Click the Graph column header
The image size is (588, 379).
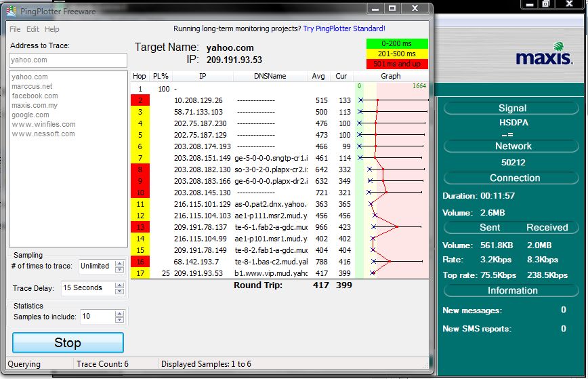point(391,76)
